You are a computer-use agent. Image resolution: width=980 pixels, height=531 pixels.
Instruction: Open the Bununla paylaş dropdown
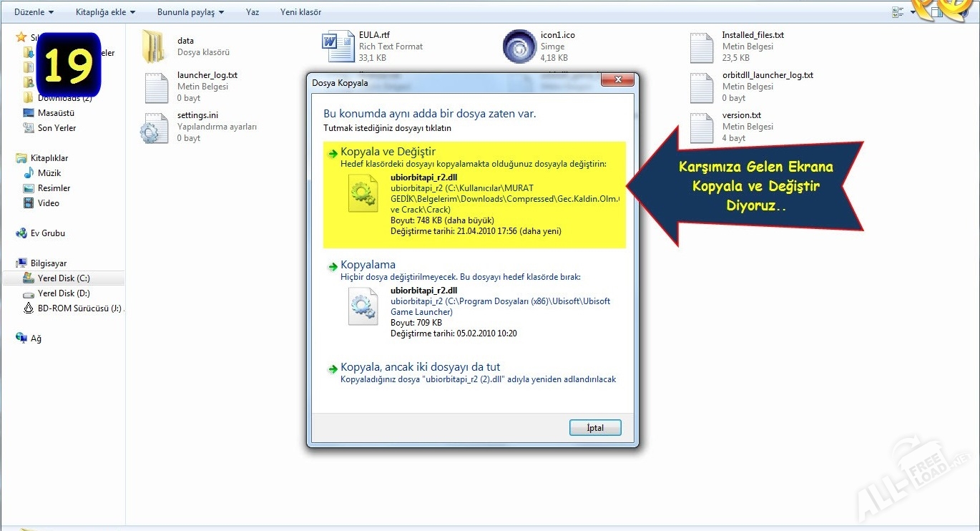click(x=190, y=12)
